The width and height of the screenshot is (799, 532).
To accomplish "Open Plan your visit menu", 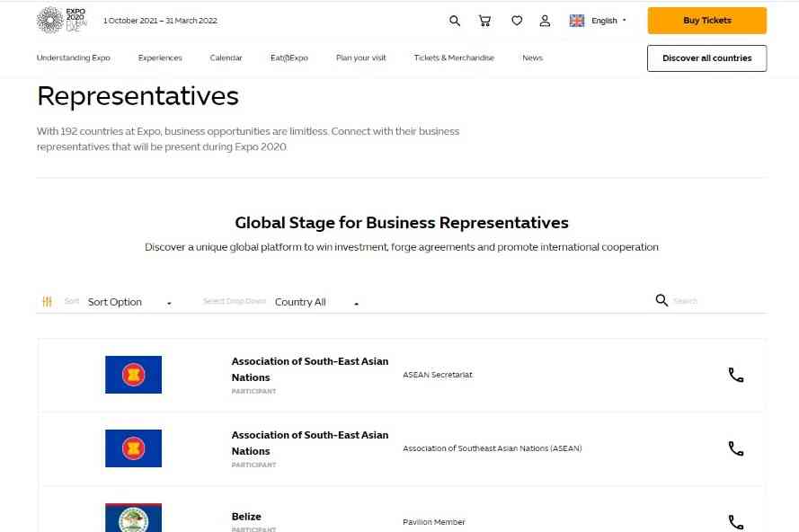I will click(x=360, y=58).
